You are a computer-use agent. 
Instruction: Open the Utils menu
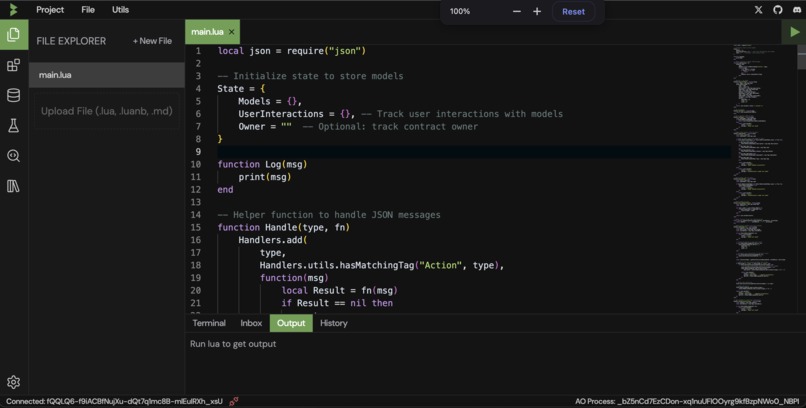pos(120,10)
